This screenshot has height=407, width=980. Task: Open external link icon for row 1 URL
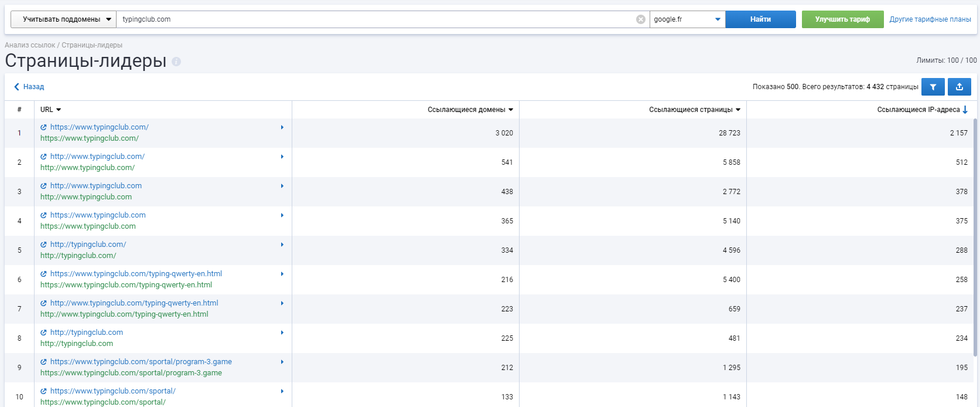click(44, 127)
